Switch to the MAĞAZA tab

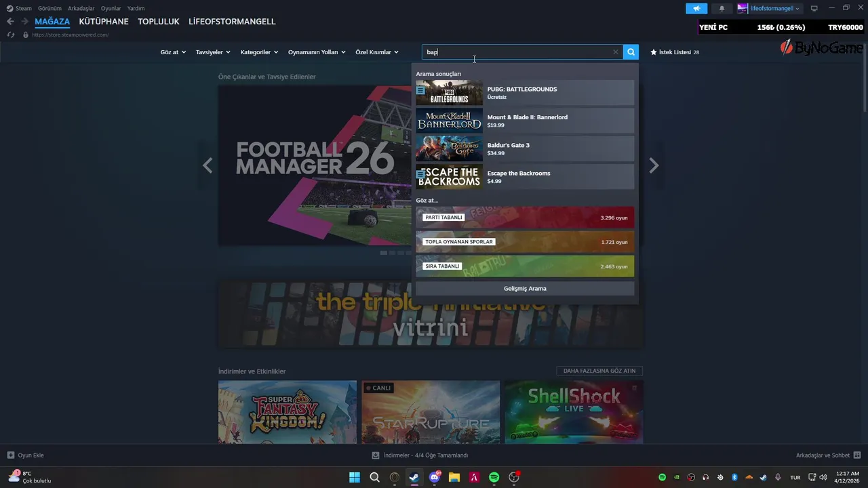point(52,22)
